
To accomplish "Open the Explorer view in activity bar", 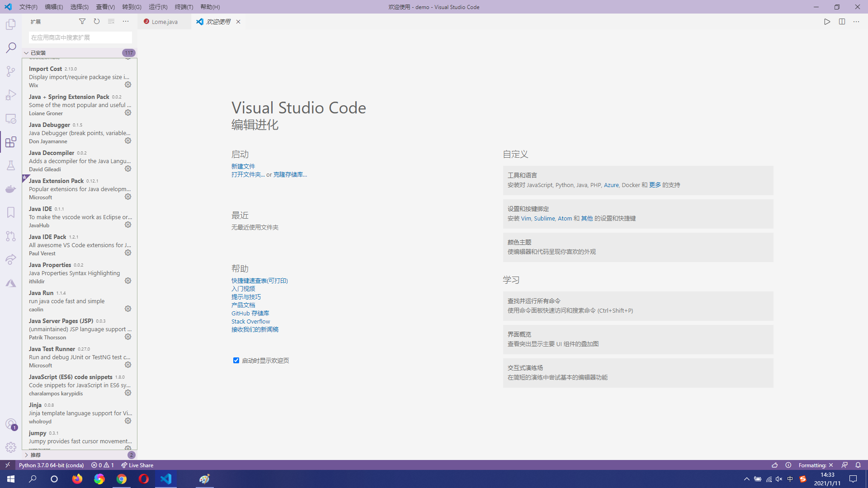I will 11,24.
